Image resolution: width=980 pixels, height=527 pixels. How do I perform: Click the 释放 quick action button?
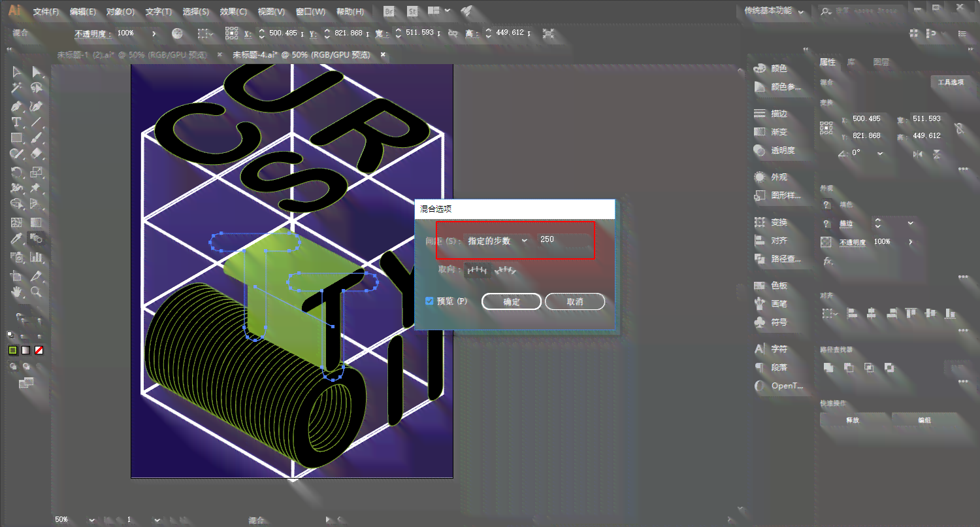853,420
